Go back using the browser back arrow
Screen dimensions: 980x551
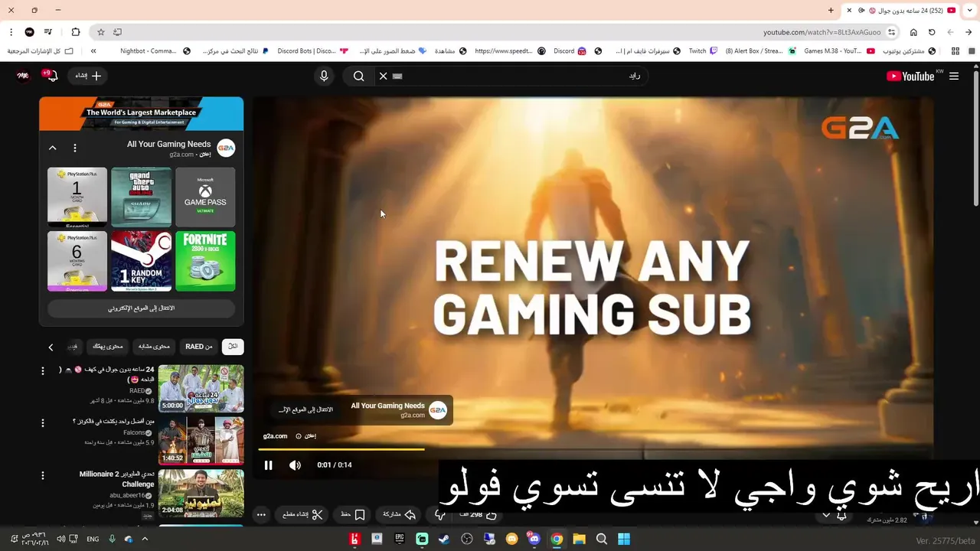tap(969, 32)
